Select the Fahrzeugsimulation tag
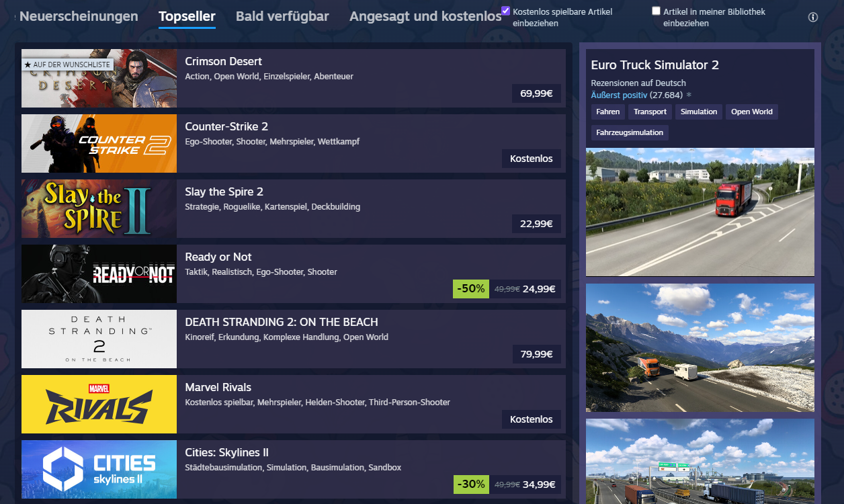Viewport: 844px width, 504px height. [630, 132]
